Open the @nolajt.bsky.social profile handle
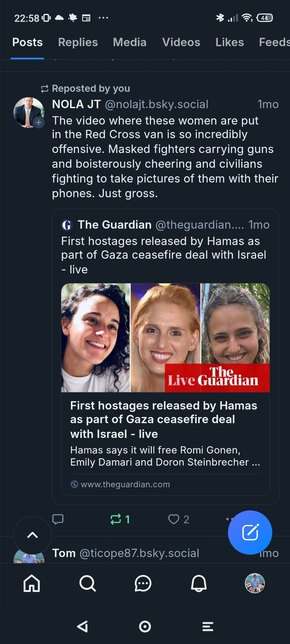Viewport: 290px width, 644px height. coord(157,104)
